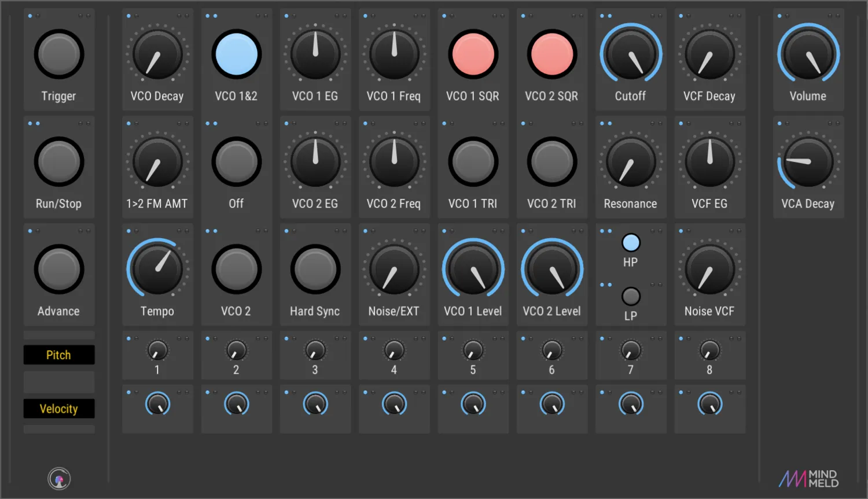Viewport: 868px width, 499px height.
Task: Click the Noise VCF knob
Action: [710, 269]
